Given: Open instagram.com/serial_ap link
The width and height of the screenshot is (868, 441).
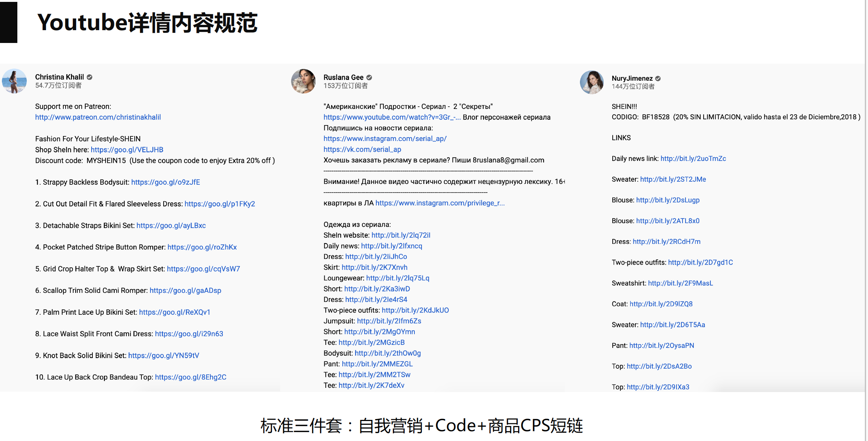Looking at the screenshot, I should [385, 139].
